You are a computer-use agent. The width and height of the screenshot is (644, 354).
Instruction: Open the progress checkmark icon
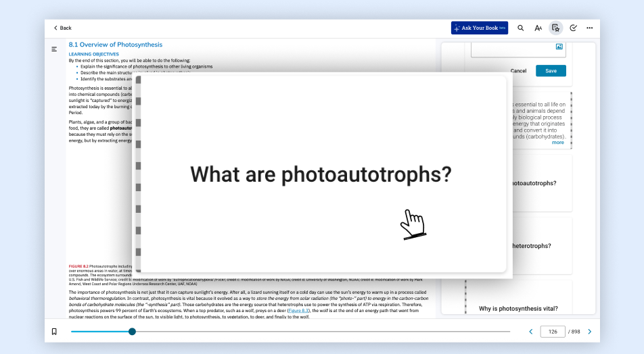coord(574,28)
